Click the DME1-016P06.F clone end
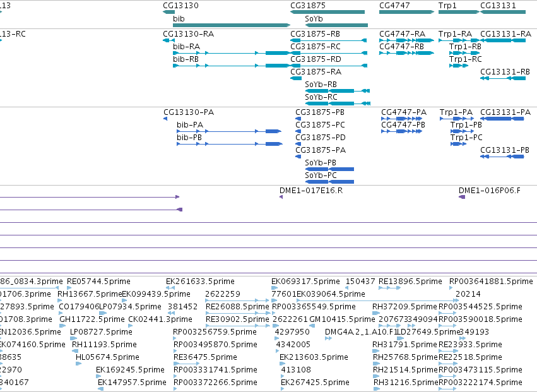The image size is (537, 392). pyautogui.click(x=462, y=197)
